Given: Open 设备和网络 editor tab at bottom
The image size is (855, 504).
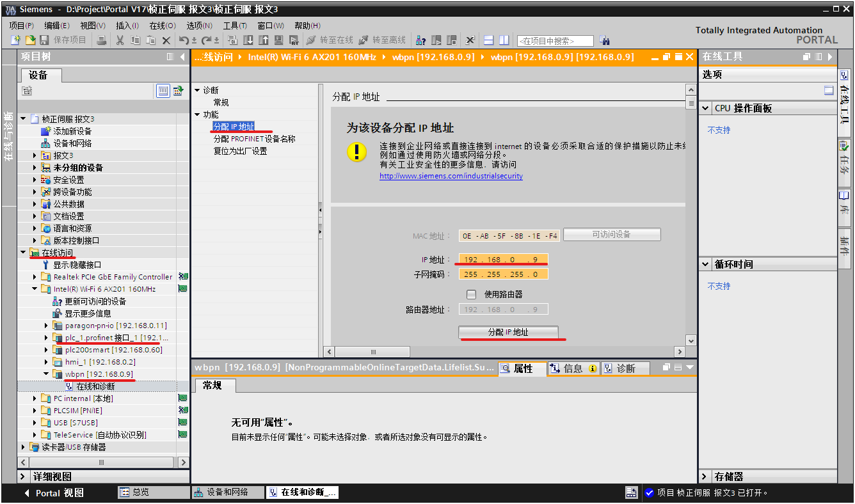Looking at the screenshot, I should [x=228, y=492].
